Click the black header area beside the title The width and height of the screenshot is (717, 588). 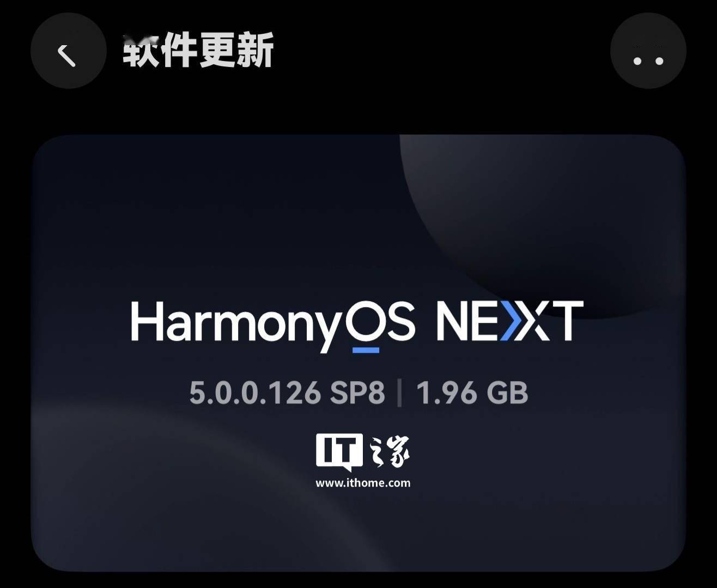pyautogui.click(x=441, y=51)
